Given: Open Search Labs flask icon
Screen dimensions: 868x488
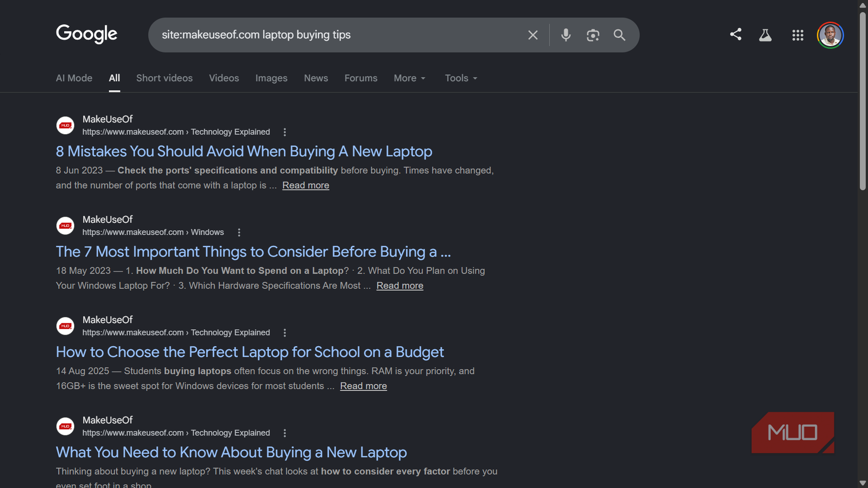Looking at the screenshot, I should 765,35.
